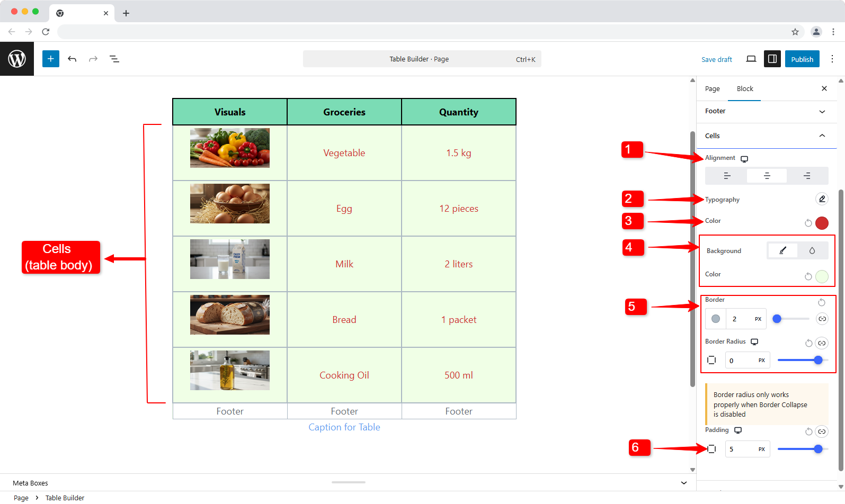845x504 pixels.
Task: Open Typography edit pencil icon
Action: pyautogui.click(x=822, y=199)
